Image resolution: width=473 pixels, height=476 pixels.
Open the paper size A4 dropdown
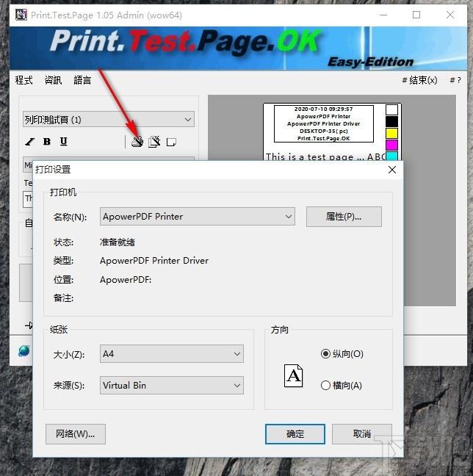(172, 353)
